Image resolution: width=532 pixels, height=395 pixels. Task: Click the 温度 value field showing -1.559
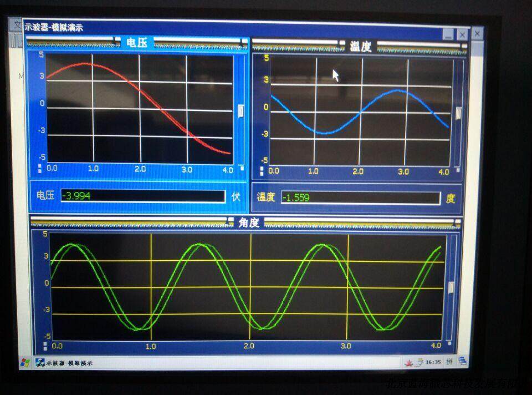(x=360, y=197)
